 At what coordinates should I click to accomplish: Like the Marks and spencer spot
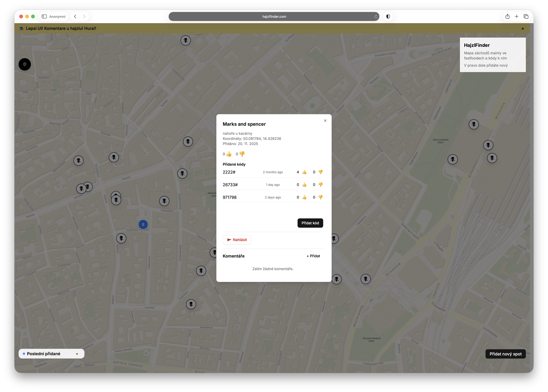click(x=229, y=154)
